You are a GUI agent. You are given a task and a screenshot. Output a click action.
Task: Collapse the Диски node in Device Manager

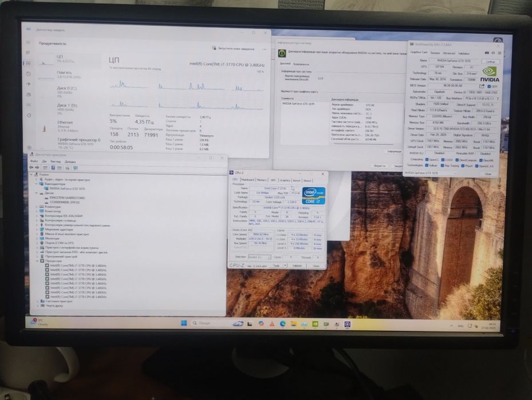pos(36,193)
